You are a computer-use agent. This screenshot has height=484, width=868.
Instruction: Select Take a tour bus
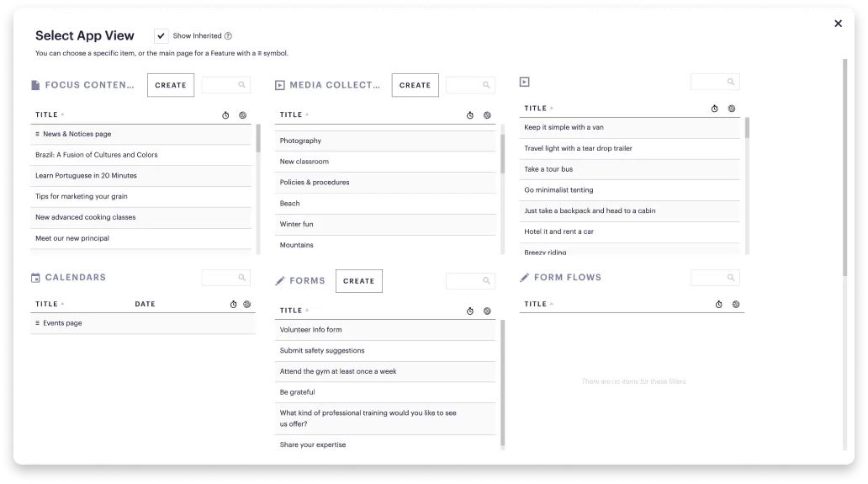click(630, 169)
